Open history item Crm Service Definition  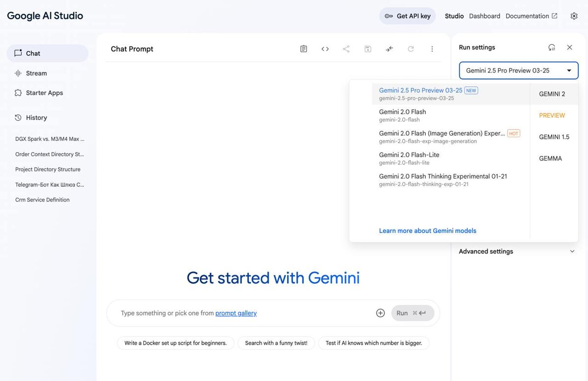coord(42,200)
